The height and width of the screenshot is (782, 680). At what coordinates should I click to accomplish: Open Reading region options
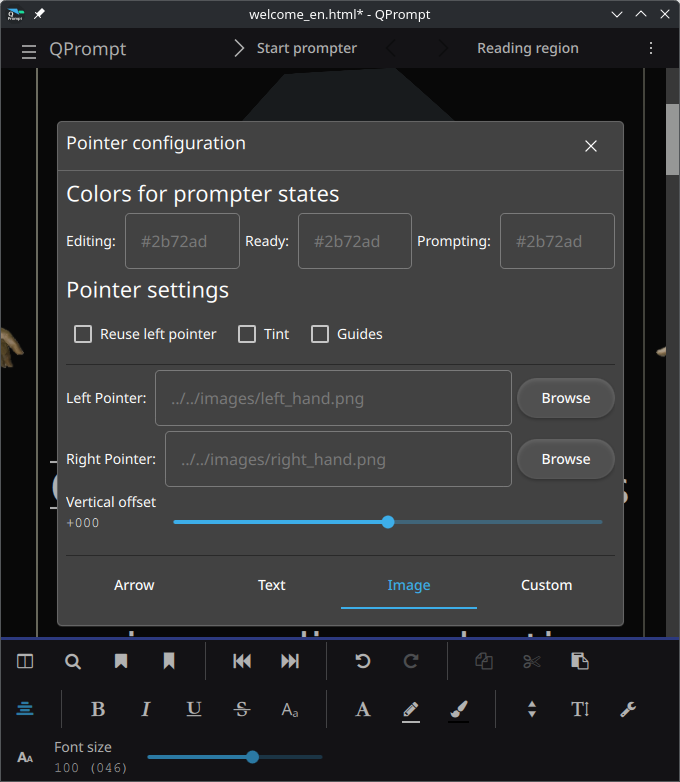(x=528, y=48)
